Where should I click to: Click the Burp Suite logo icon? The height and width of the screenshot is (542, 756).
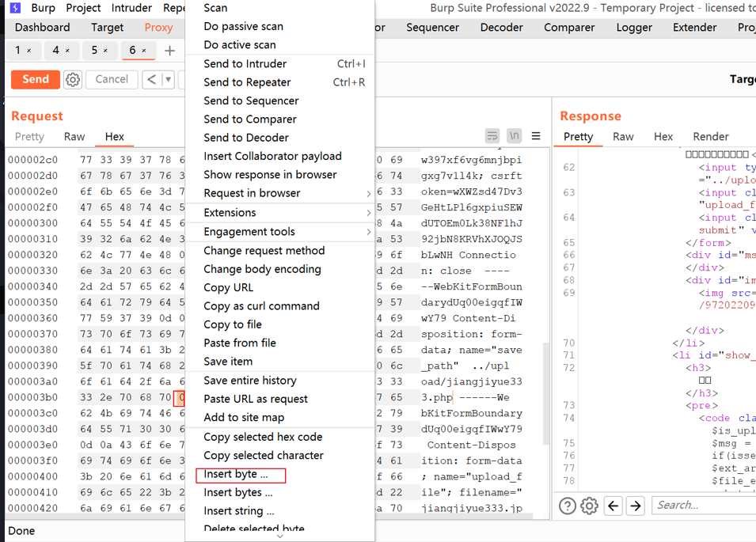[x=15, y=8]
